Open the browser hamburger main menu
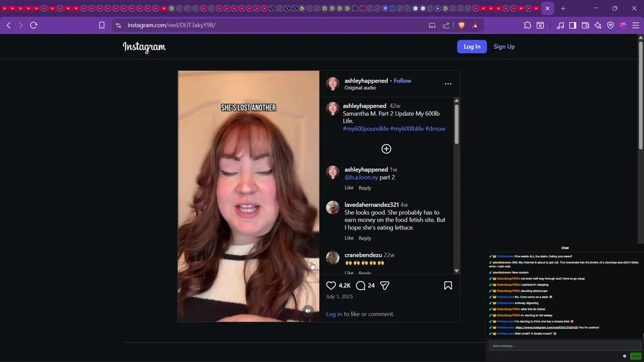The width and height of the screenshot is (644, 362). point(635,25)
